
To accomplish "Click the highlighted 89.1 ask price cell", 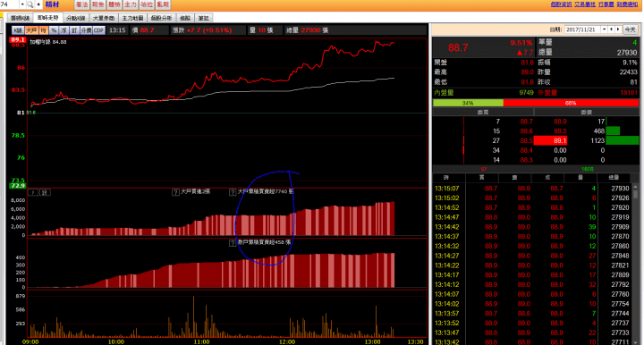I will [550, 140].
